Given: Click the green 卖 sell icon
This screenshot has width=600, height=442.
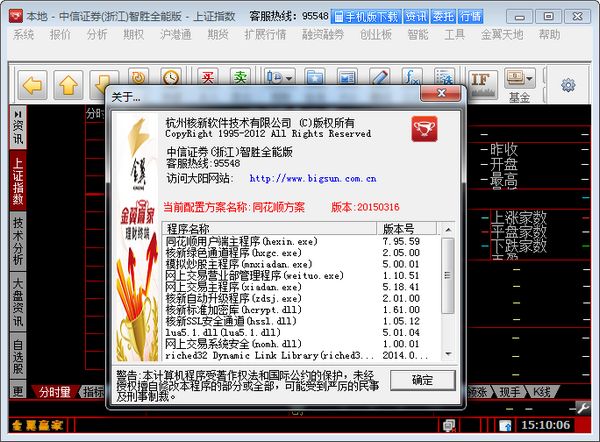Looking at the screenshot, I should pyautogui.click(x=240, y=77).
